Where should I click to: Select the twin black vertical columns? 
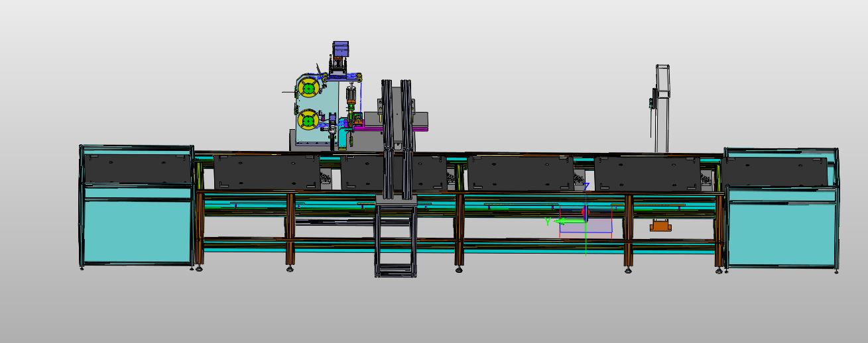396,139
